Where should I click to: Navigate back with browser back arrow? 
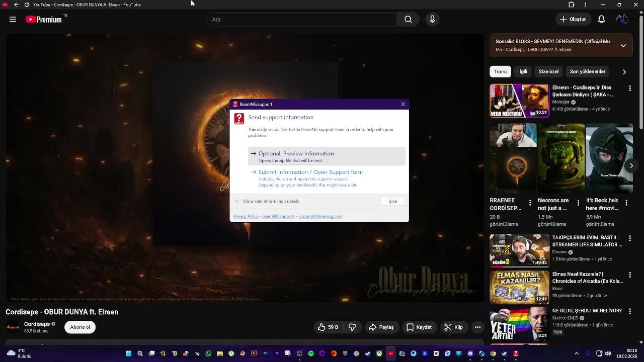click(x=16, y=5)
